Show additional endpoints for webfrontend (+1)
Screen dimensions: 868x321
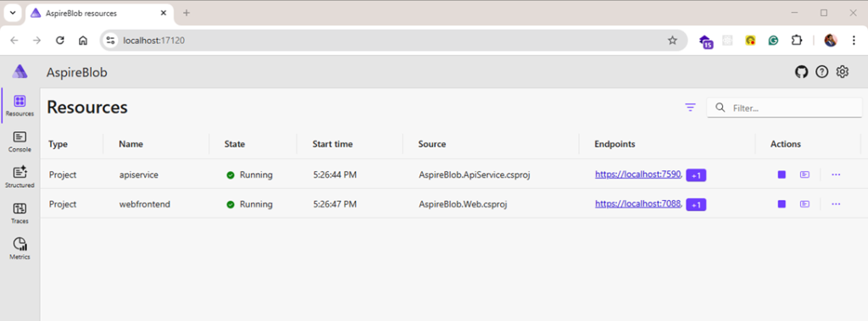click(x=697, y=205)
